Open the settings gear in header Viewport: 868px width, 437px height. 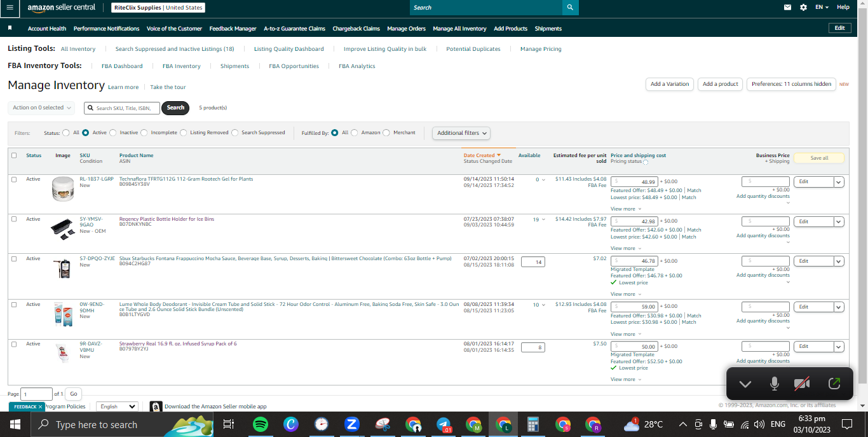(803, 7)
